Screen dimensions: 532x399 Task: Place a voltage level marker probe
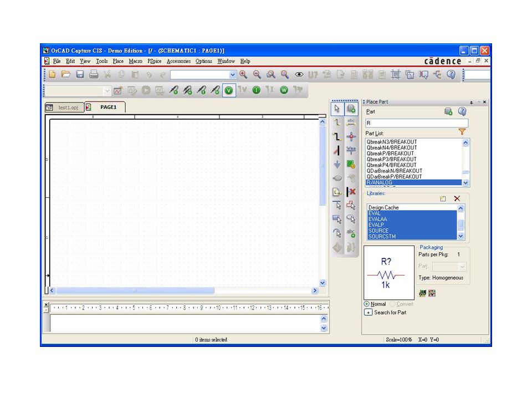[173, 90]
